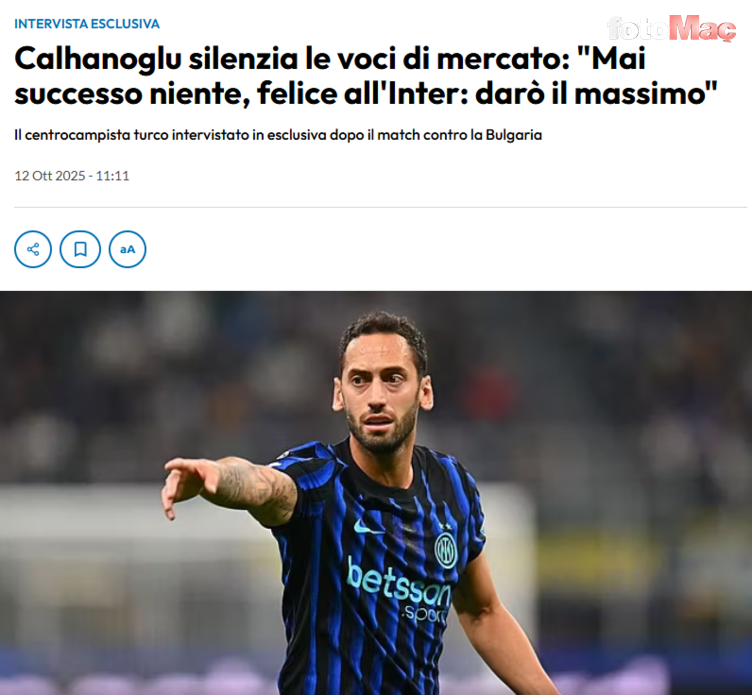Click the betsson sponsor logo on jersey
752x695 pixels.
tap(399, 584)
